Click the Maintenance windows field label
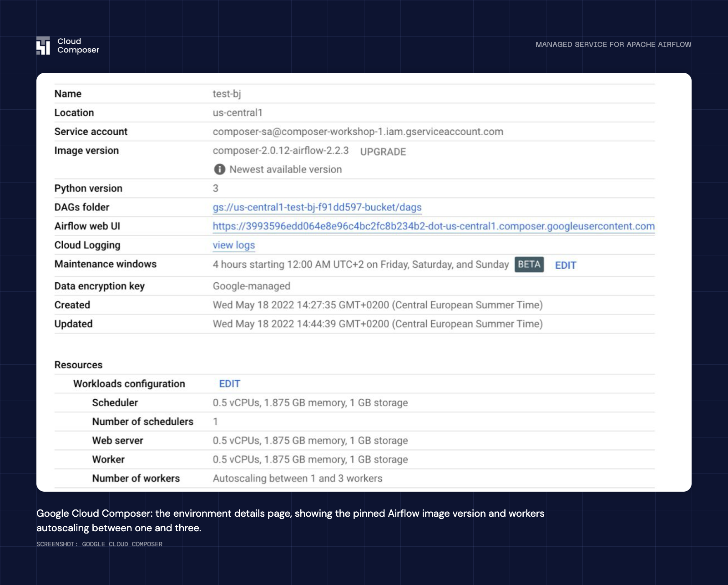The width and height of the screenshot is (728, 585). coord(106,264)
